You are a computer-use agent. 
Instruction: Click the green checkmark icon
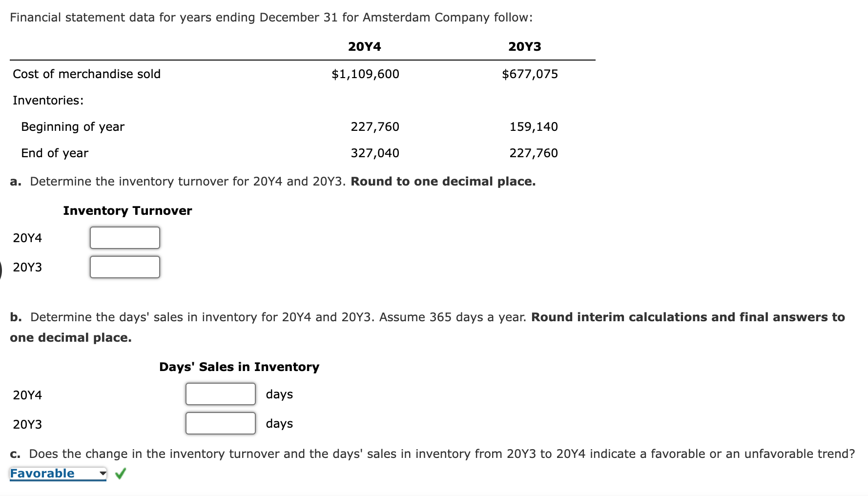[120, 473]
